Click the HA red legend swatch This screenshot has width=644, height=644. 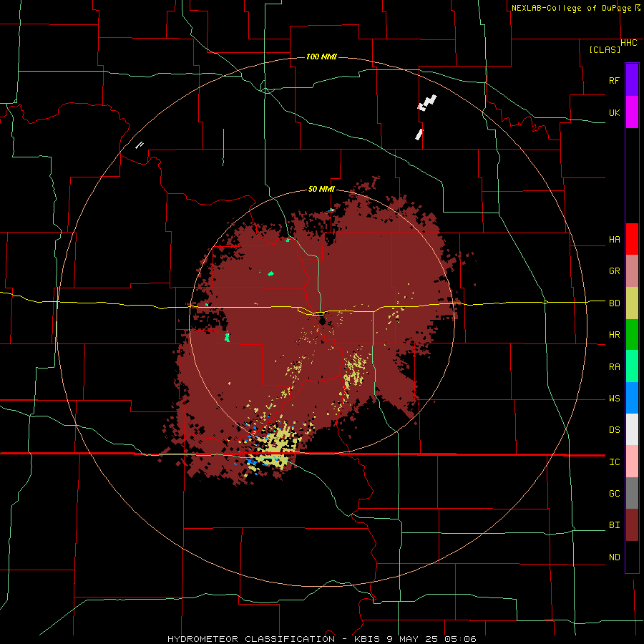[x=632, y=239]
